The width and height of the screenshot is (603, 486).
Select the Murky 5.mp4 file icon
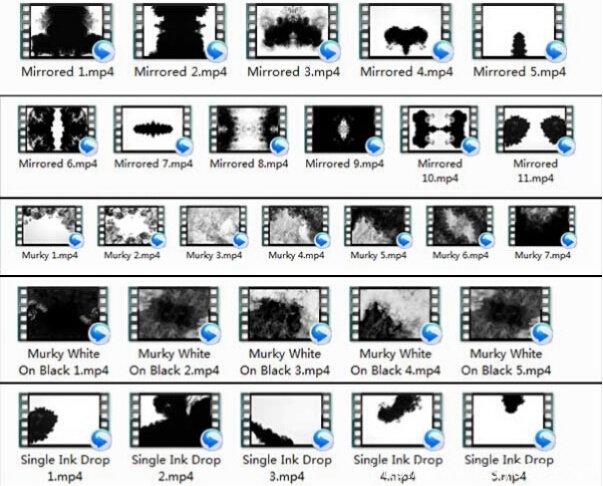pyautogui.click(x=377, y=226)
